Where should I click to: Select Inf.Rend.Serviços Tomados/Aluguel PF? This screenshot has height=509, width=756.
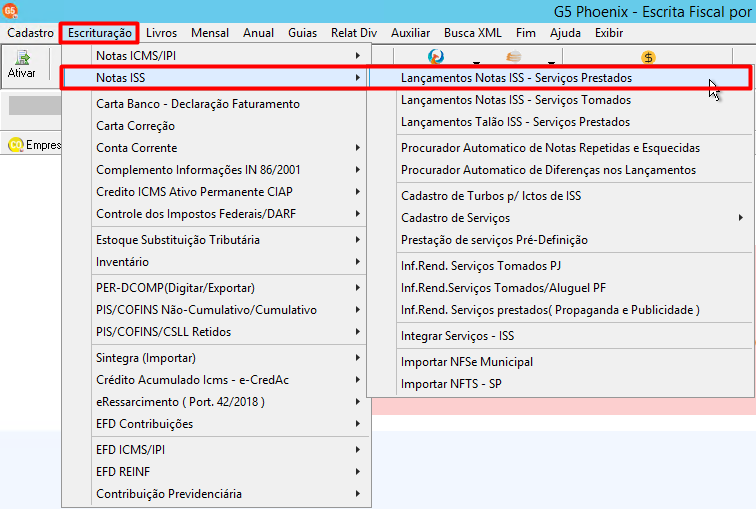click(x=560, y=288)
